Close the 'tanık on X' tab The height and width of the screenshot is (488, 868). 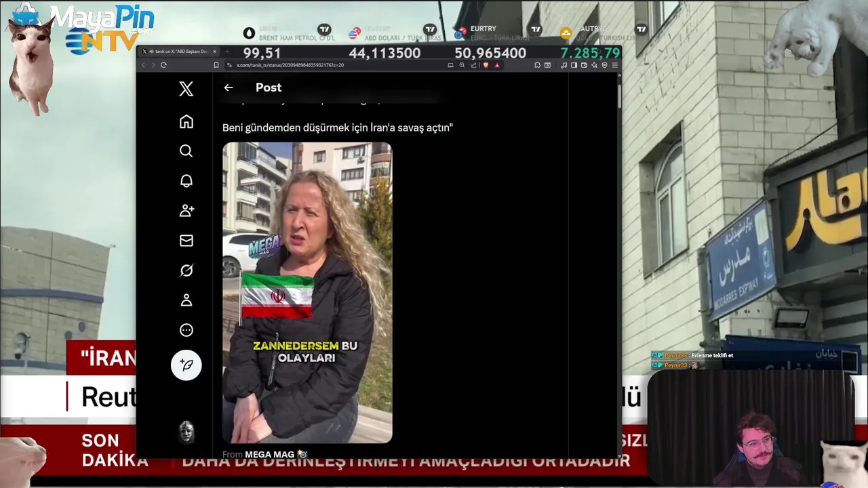click(214, 52)
